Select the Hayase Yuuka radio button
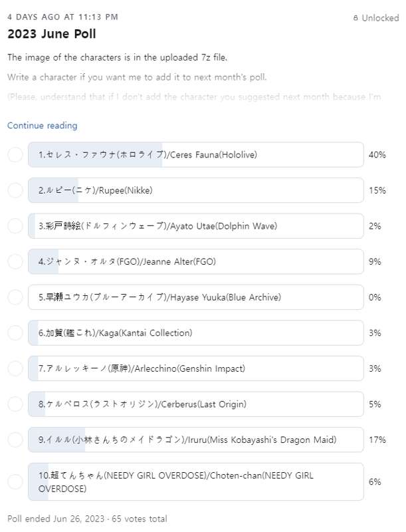This screenshot has height=532, width=406. click(x=15, y=297)
